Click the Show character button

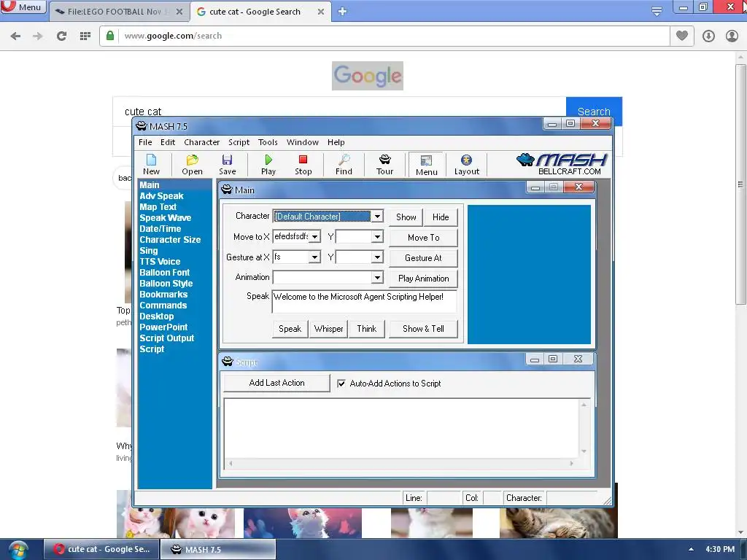point(406,217)
